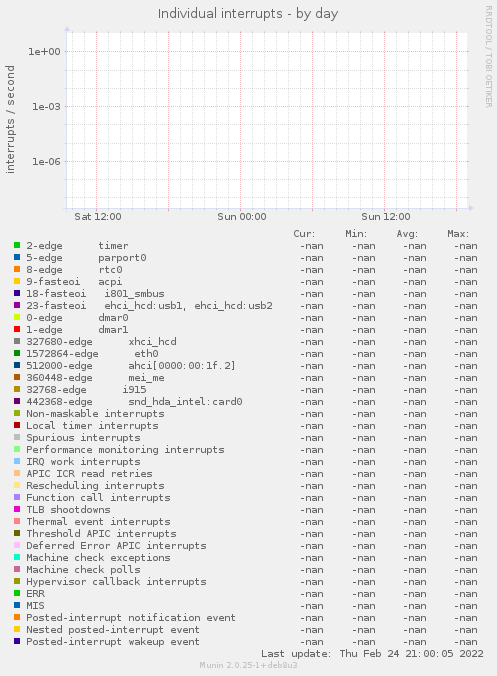Image resolution: width=497 pixels, height=676 pixels.
Task: Click the Max: column header
Action: click(458, 234)
